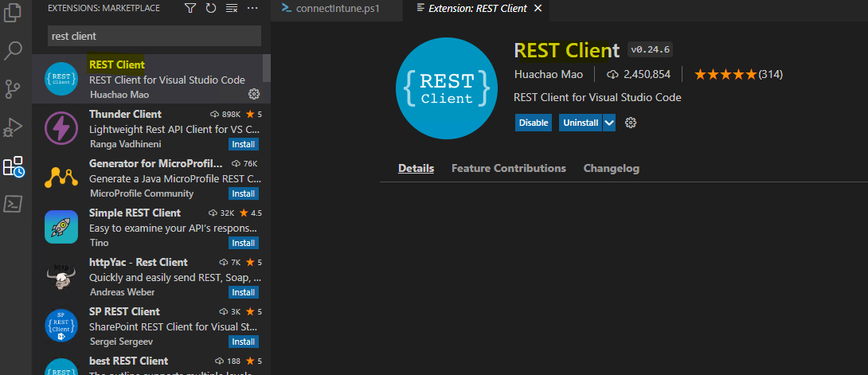868x375 pixels.
Task: Select Generator for MicroProfile list entry
Action: point(151,178)
